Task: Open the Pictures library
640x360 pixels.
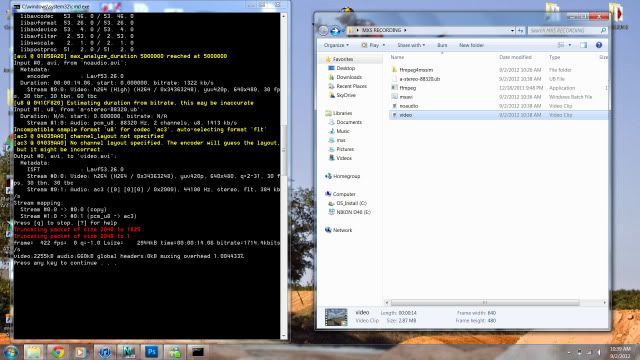Action: click(x=345, y=149)
